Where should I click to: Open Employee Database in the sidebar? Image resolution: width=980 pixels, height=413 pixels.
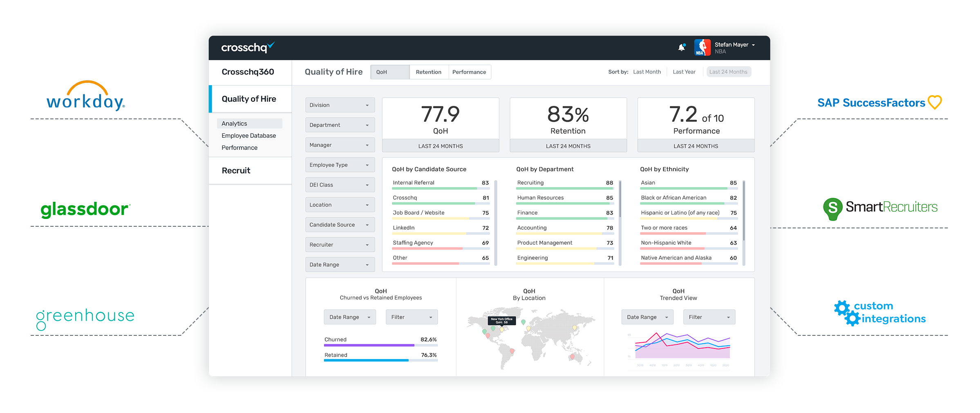[x=248, y=136]
